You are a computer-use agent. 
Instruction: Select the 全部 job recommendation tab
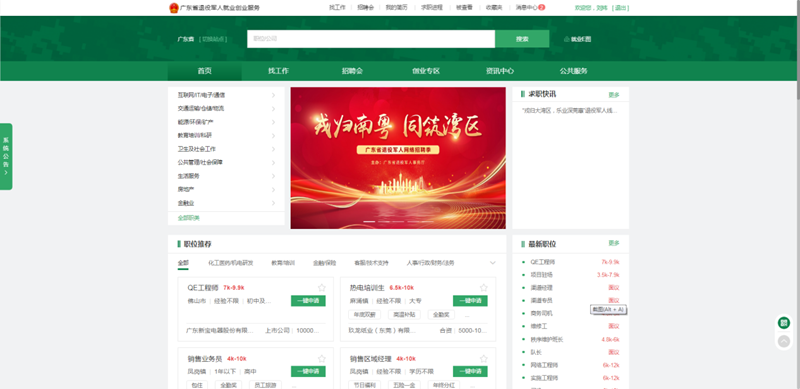click(x=183, y=263)
